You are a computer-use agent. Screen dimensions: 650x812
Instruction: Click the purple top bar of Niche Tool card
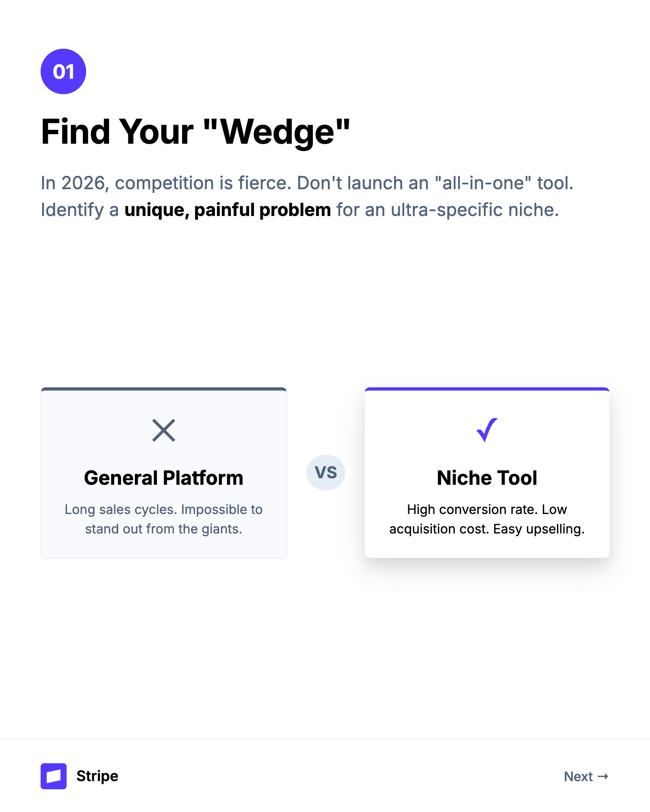click(x=487, y=389)
